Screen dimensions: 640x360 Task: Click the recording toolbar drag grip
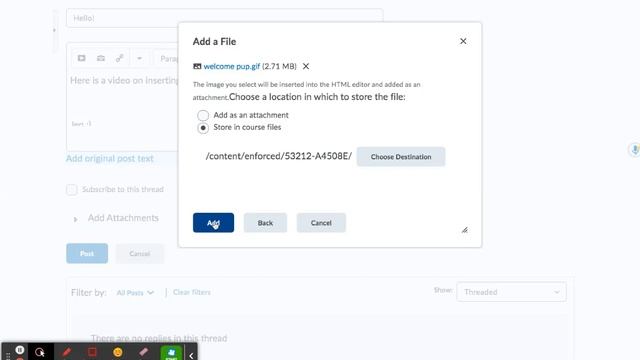(8, 356)
